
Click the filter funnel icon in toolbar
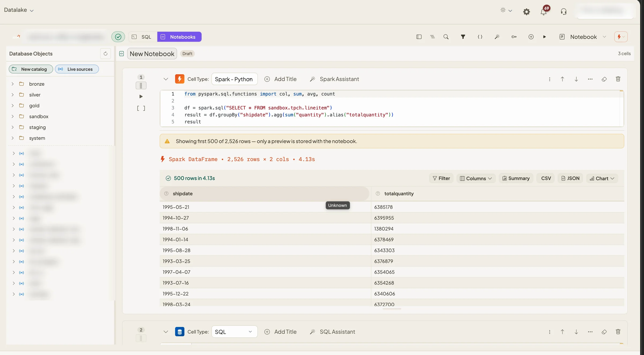click(463, 37)
